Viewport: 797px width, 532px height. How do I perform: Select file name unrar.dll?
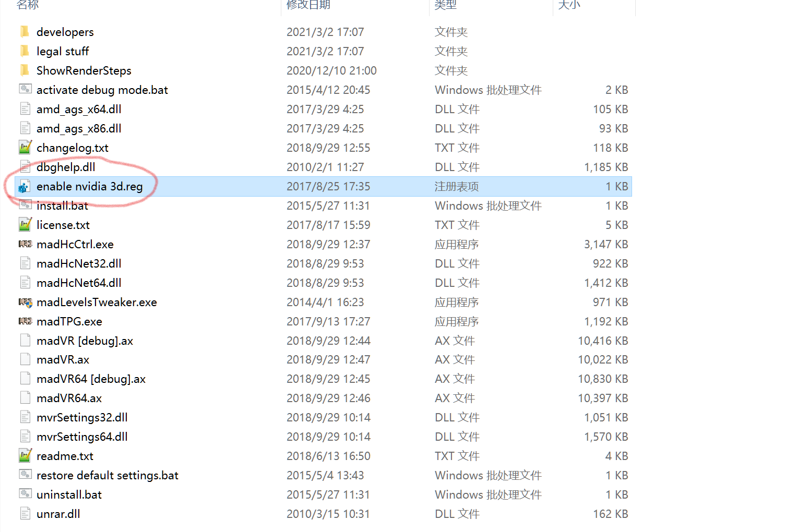pyautogui.click(x=58, y=514)
